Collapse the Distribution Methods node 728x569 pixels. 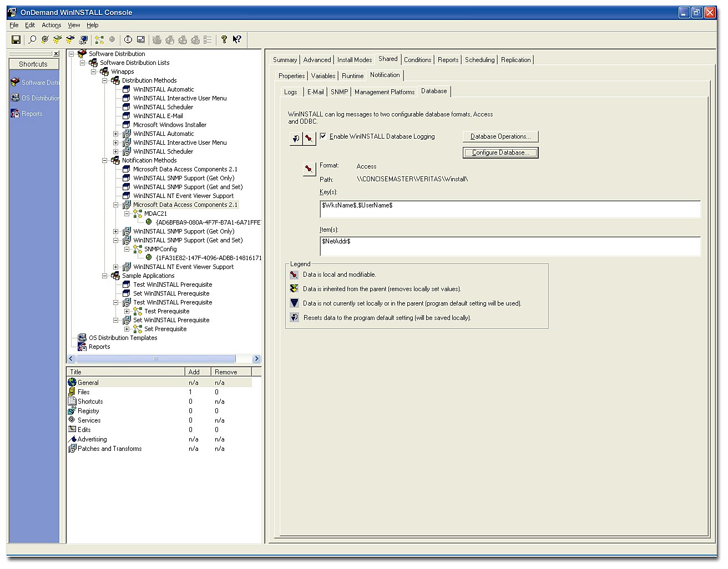104,80
